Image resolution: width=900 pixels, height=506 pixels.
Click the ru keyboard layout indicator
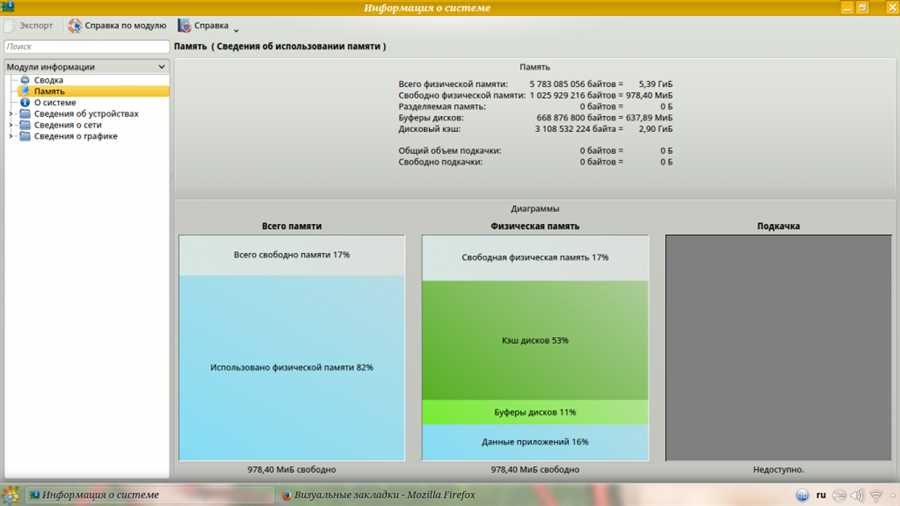[821, 495]
